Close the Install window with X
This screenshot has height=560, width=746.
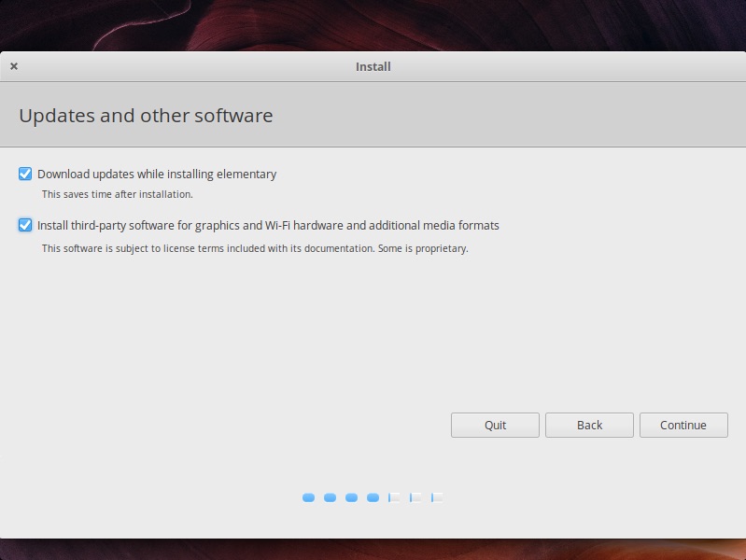14,66
